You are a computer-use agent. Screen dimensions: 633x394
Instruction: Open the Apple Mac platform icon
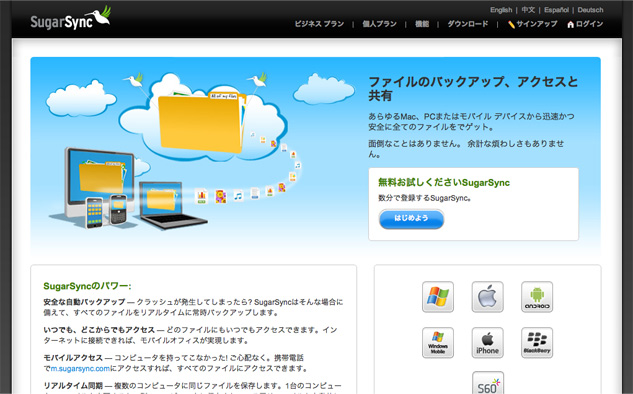(x=487, y=297)
